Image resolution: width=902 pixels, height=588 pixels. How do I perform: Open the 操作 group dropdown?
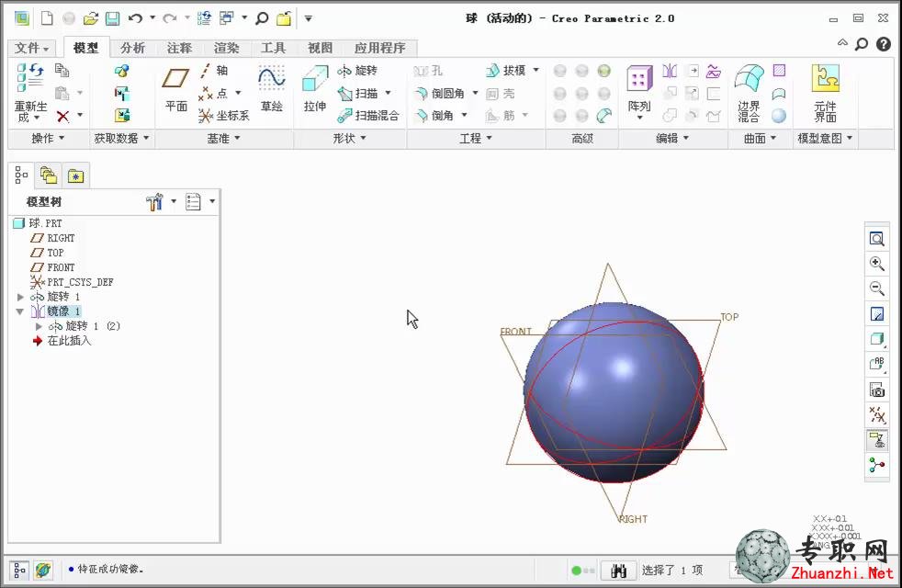point(48,139)
